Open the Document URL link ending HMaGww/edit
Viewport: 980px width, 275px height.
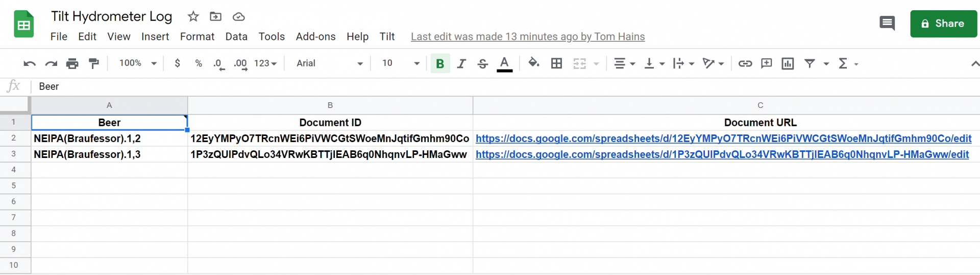[722, 154]
